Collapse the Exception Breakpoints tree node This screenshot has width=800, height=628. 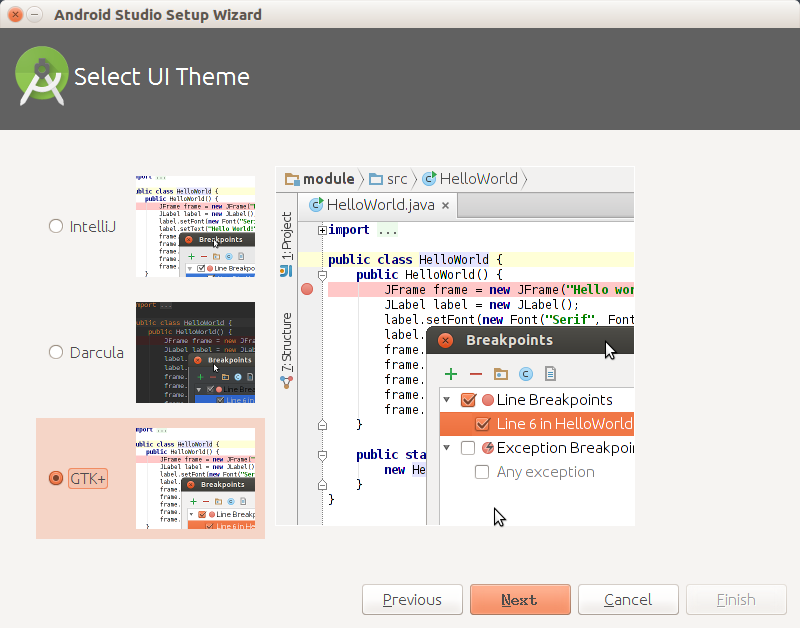pos(447,447)
